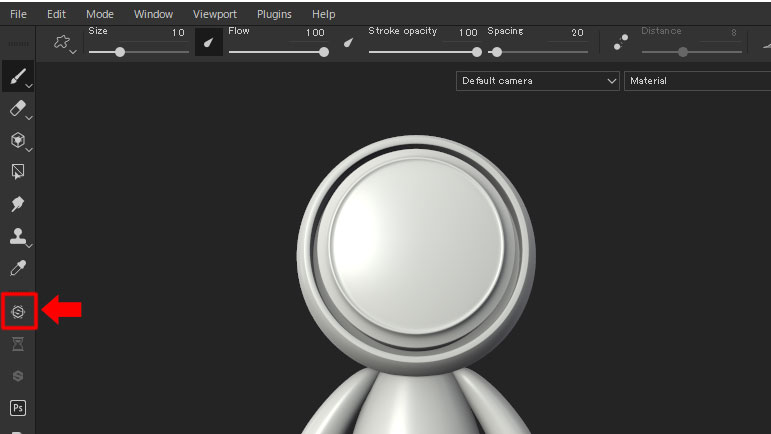Open the Edit menu
The width and height of the screenshot is (771, 434).
coord(56,14)
